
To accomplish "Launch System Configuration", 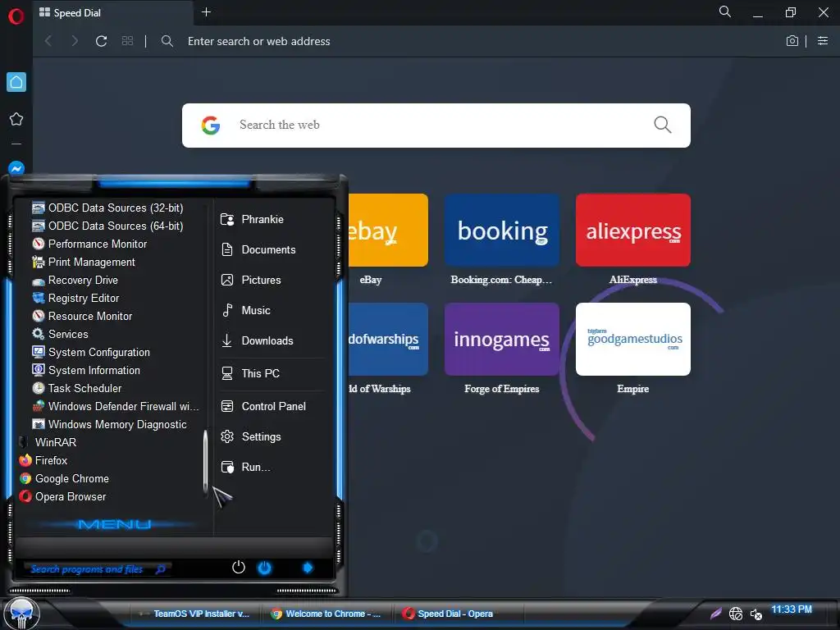I will pos(91,353).
